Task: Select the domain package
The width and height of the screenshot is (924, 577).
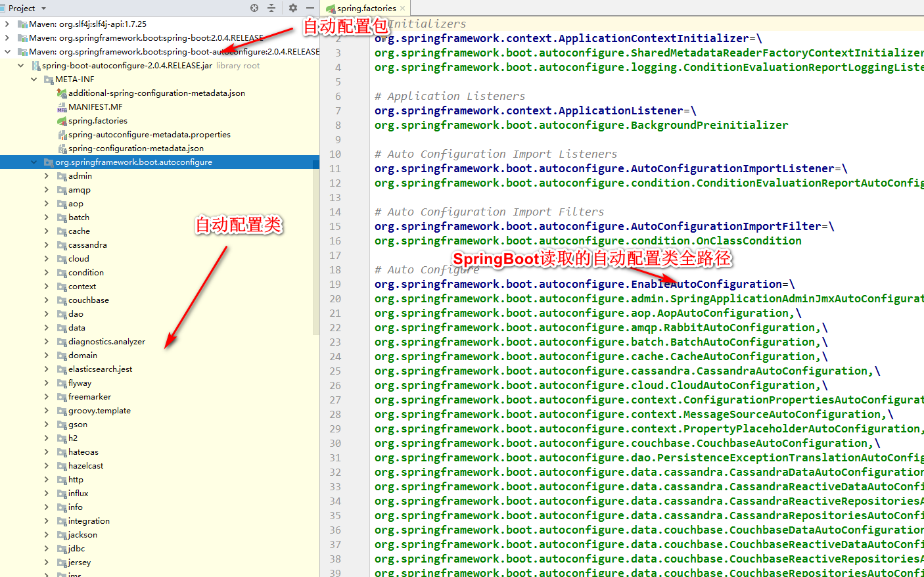Action: [83, 355]
